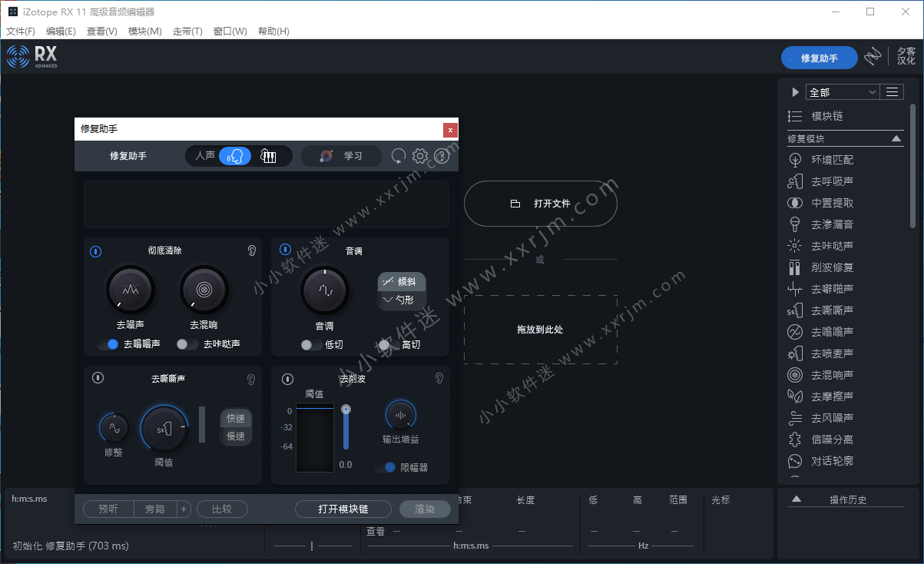Screen dimensions: 924x564
Task: Click the 比较 button
Action: (x=222, y=509)
